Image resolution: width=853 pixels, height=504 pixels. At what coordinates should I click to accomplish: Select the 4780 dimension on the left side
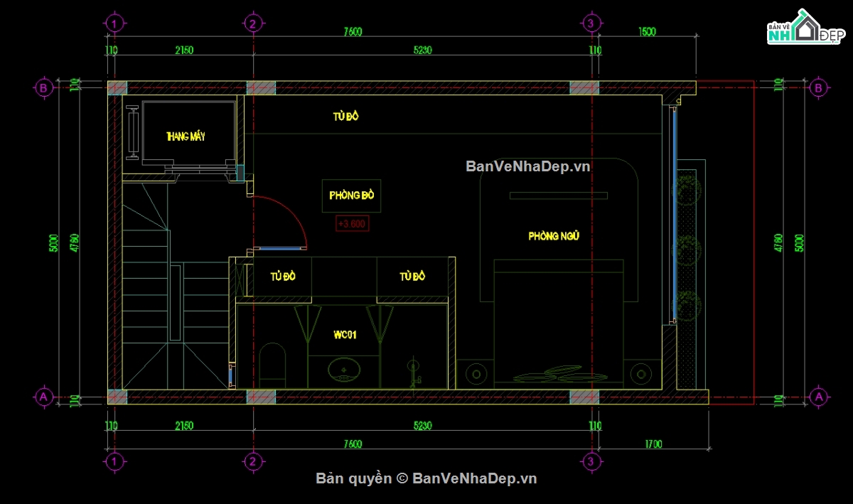tap(73, 244)
